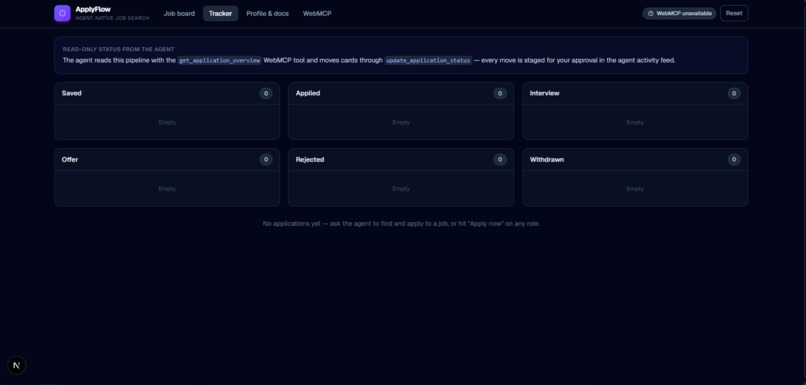
Task: Click the count badge in Saved column
Action: click(266, 94)
